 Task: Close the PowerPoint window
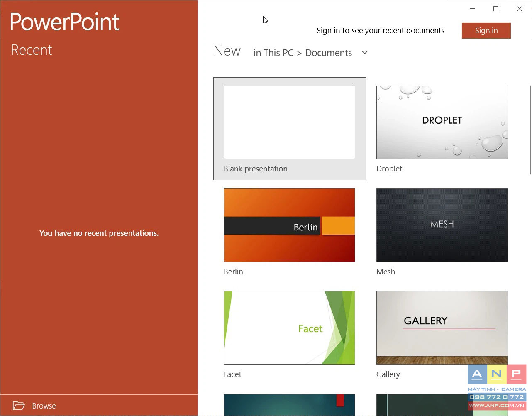[520, 9]
